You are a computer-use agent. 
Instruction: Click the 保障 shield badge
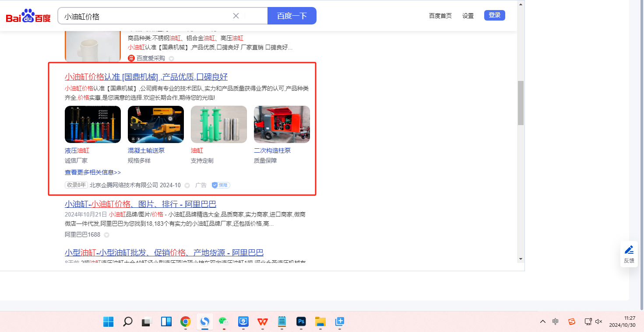coord(221,185)
